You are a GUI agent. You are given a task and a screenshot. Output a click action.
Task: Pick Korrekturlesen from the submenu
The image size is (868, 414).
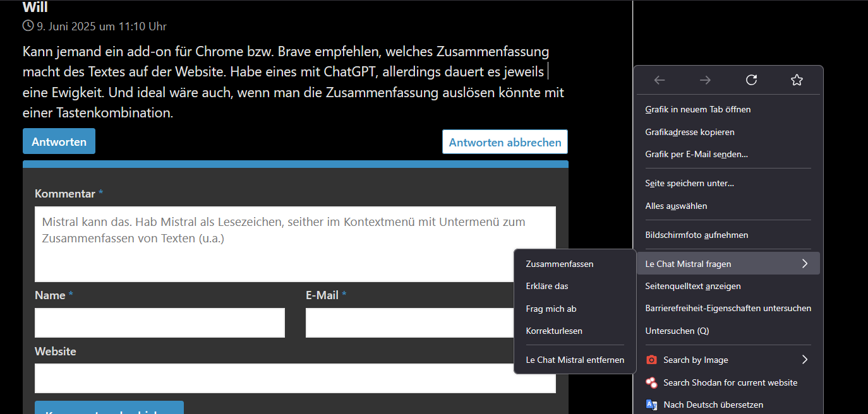(x=554, y=331)
